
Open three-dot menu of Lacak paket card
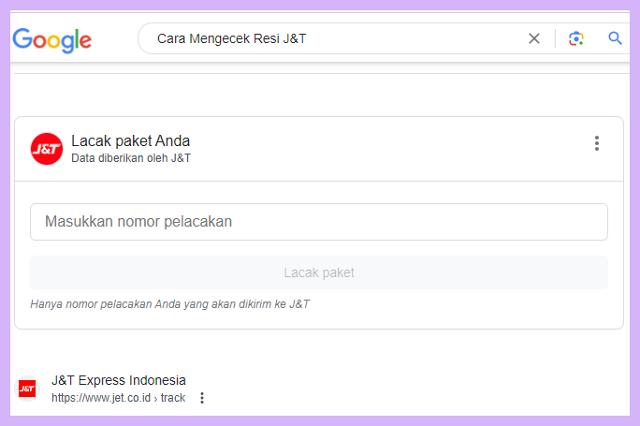coord(597,144)
